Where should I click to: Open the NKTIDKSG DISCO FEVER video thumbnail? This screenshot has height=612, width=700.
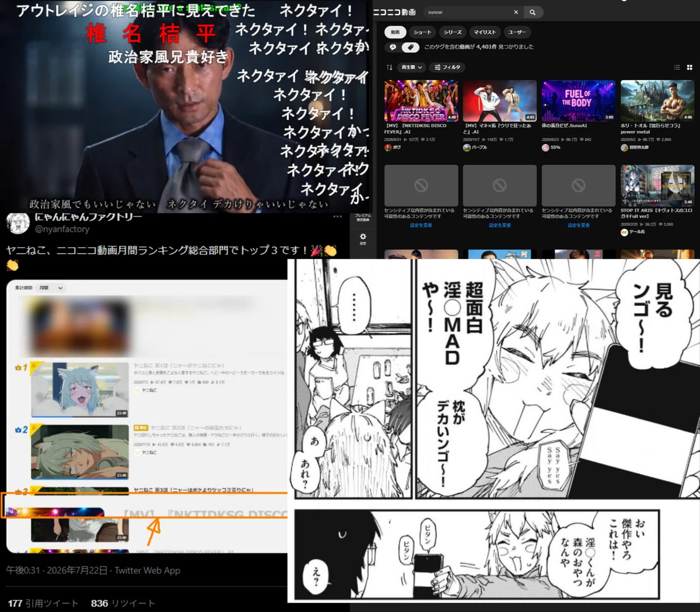click(421, 100)
